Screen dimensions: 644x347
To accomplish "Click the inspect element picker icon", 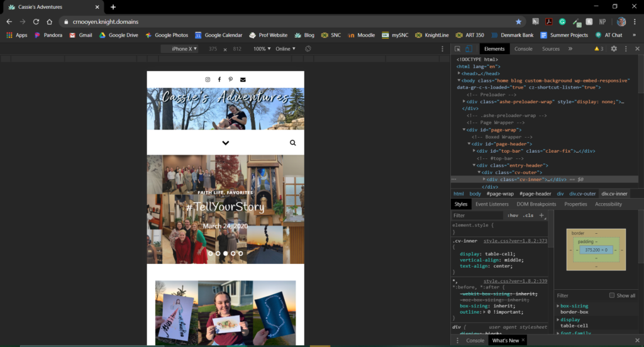I will coord(457,48).
